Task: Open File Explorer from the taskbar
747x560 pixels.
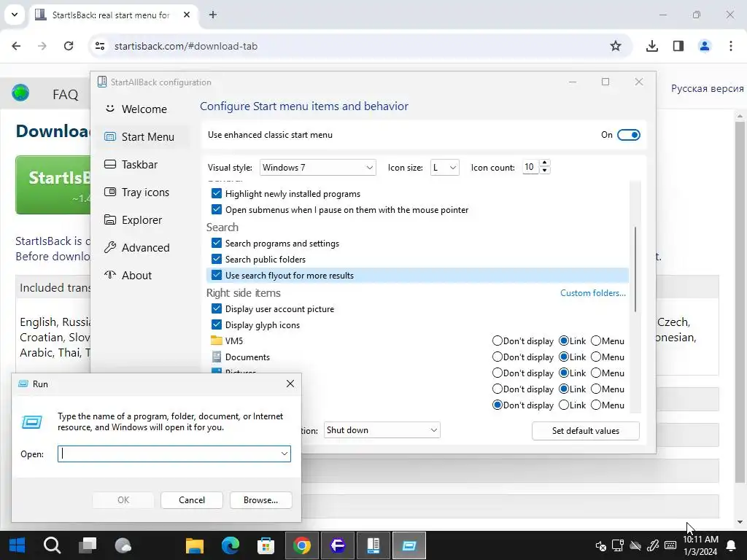Action: 194,545
